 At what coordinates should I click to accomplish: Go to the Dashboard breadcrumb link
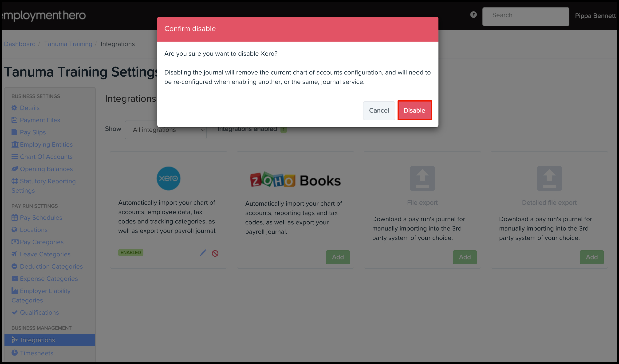click(x=20, y=44)
